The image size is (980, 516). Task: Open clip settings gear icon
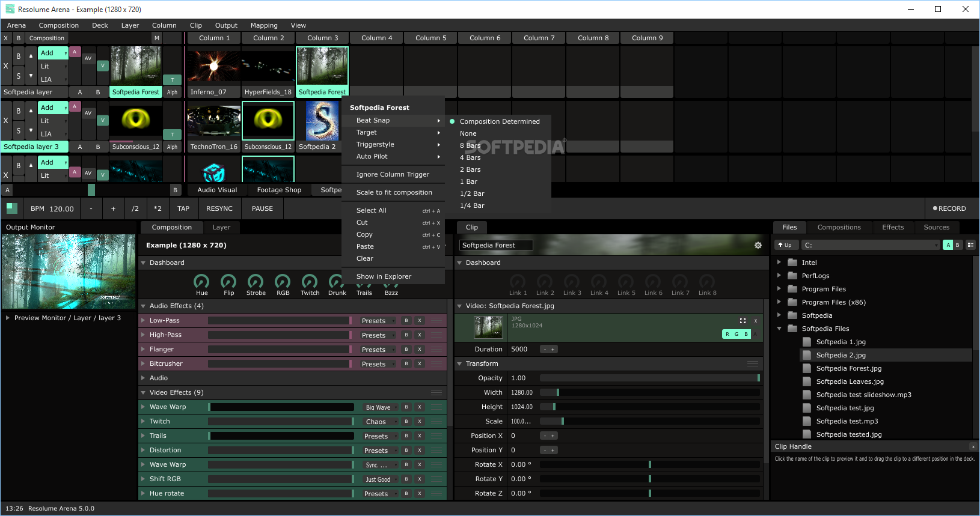pyautogui.click(x=758, y=245)
